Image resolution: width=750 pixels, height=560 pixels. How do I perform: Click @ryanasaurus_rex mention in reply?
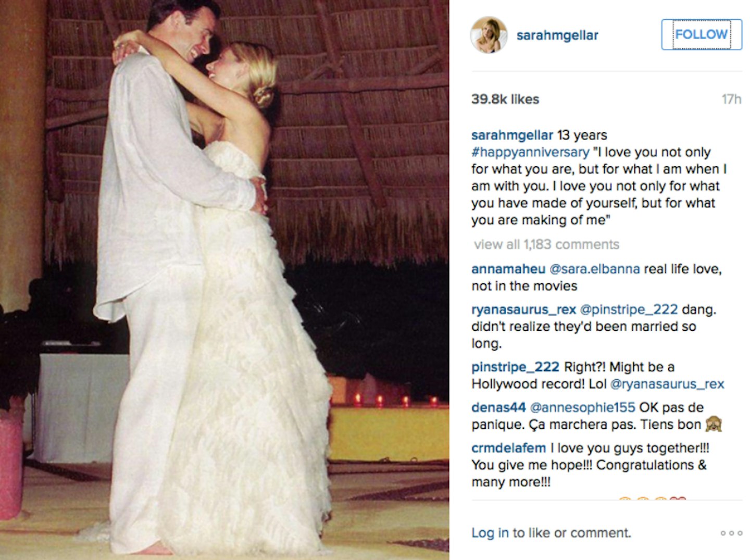click(667, 384)
